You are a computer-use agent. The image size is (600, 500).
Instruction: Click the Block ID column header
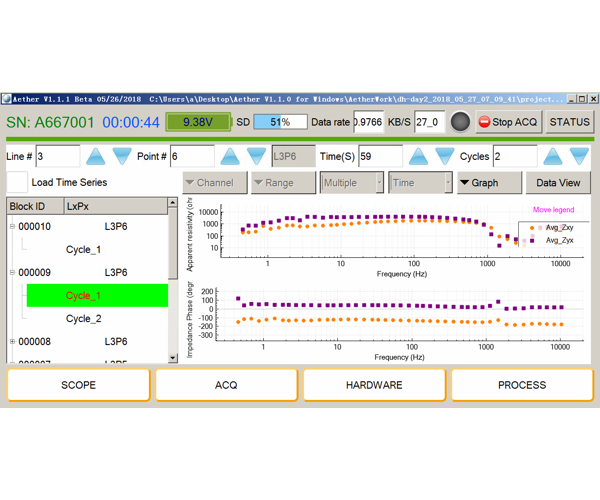tap(35, 206)
